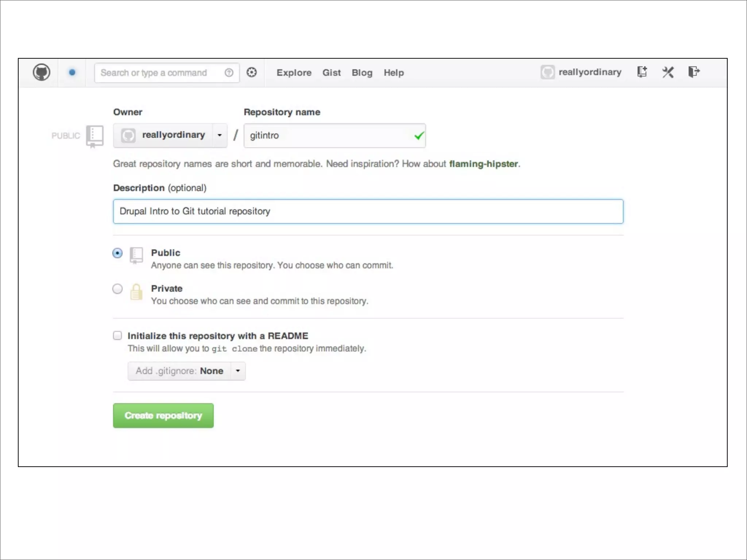Open the Blog link in header
This screenshot has width=747, height=560.
(x=362, y=73)
